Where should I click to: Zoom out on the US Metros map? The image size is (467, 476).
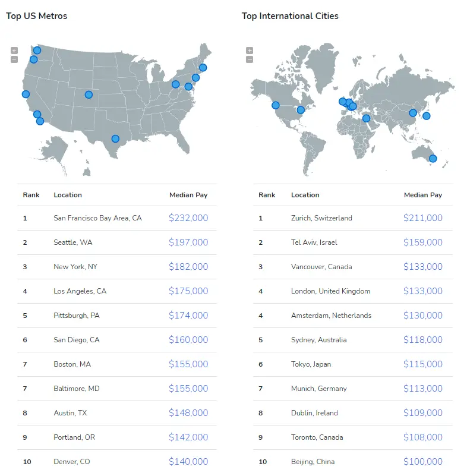14,59
